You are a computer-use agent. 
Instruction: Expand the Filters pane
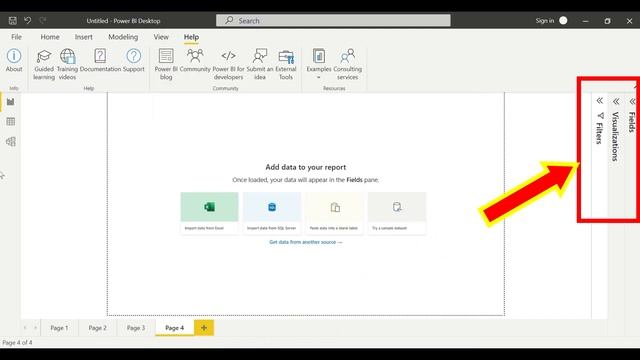click(599, 100)
